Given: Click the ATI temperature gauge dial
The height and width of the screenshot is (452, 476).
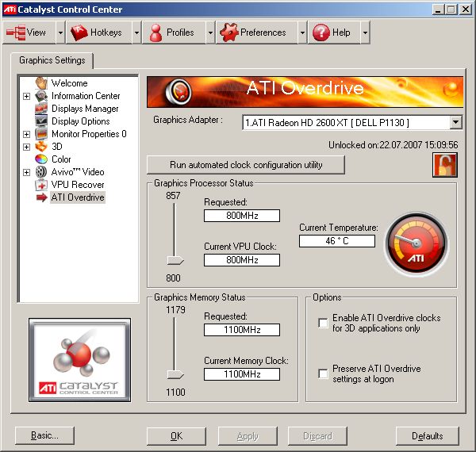Looking at the screenshot, I should coord(416,244).
